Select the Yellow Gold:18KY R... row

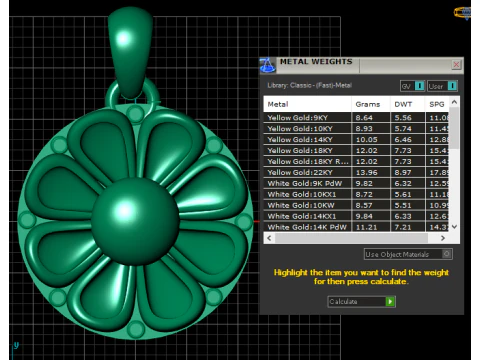356,161
